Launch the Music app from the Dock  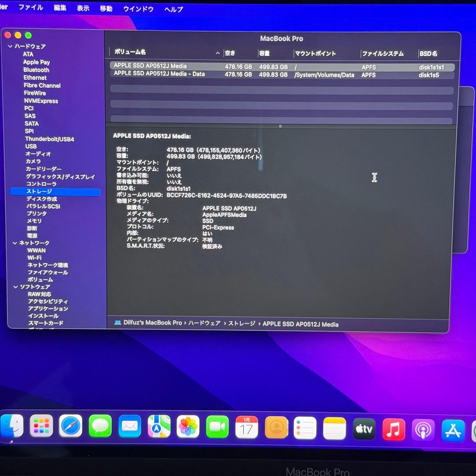click(x=394, y=428)
